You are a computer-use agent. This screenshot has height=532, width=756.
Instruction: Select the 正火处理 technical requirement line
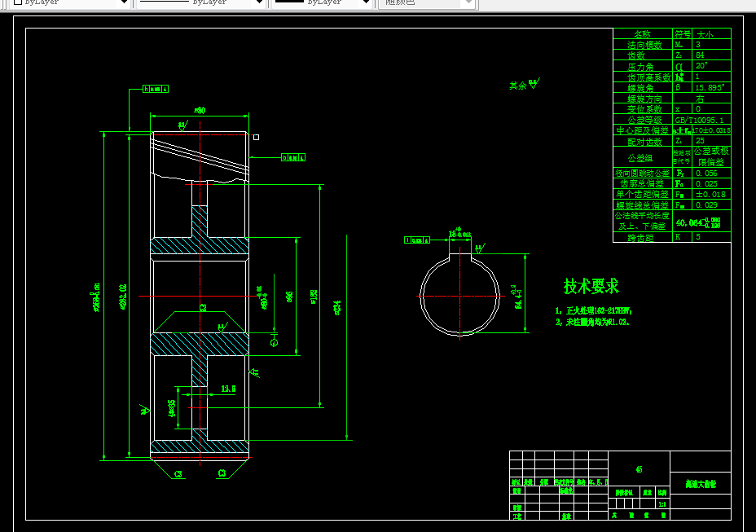(x=594, y=310)
